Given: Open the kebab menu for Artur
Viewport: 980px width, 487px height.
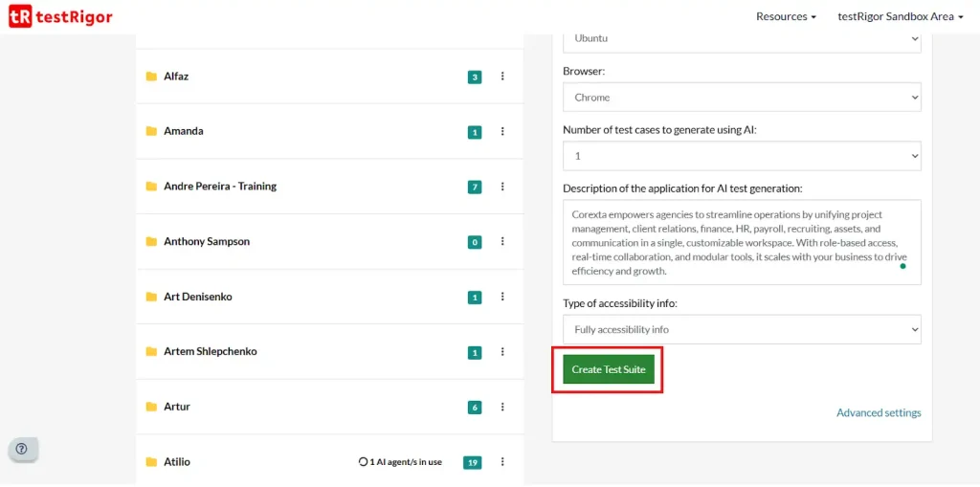Looking at the screenshot, I should (x=502, y=407).
